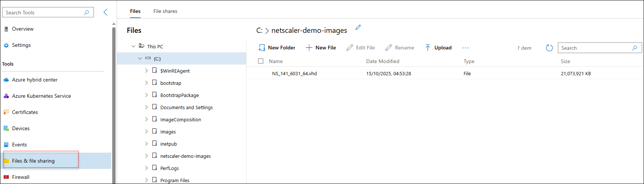Click the Upload button
644x184 pixels.
point(438,48)
